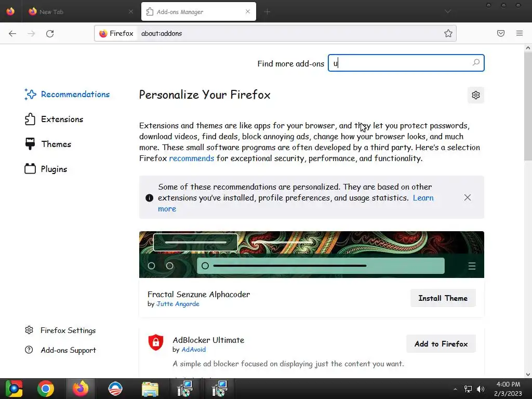The width and height of the screenshot is (532, 399).
Task: Show hidden system tray icons
Action: click(455, 389)
